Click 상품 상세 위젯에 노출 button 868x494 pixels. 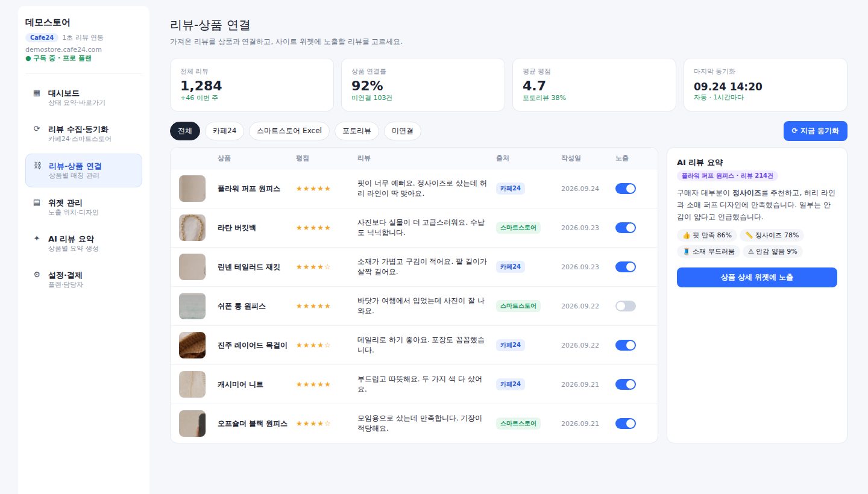pyautogui.click(x=757, y=278)
